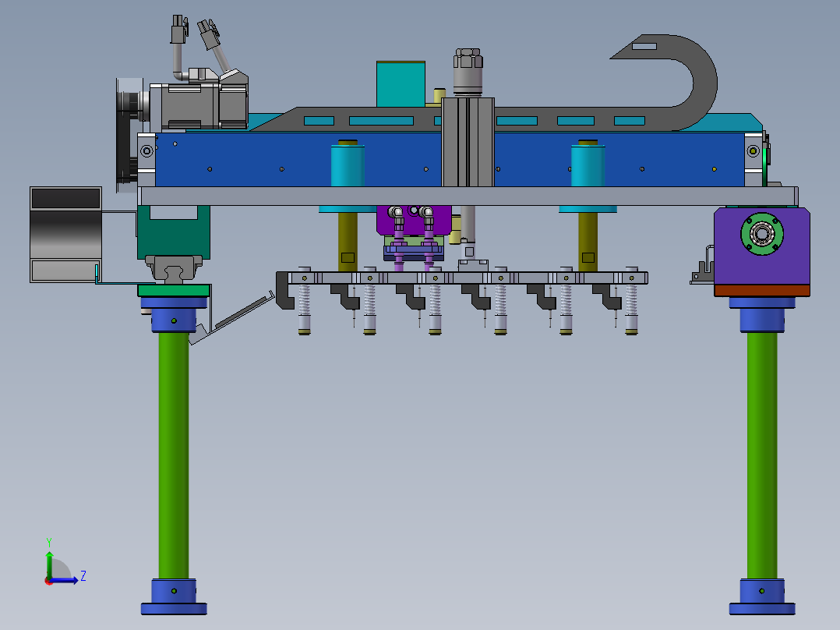
Task: Select the purple pneumatic block at center
Action: (x=414, y=221)
